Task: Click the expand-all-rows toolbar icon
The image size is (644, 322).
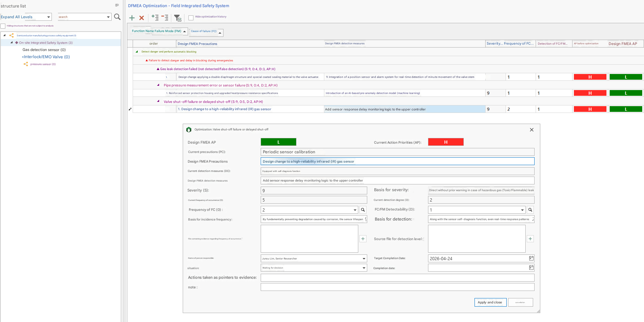Action: 155,17
